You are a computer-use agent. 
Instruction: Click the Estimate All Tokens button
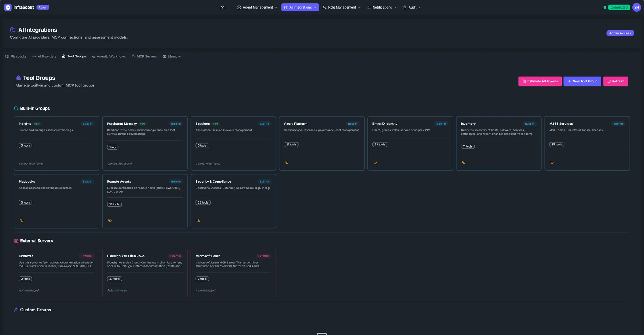[540, 81]
